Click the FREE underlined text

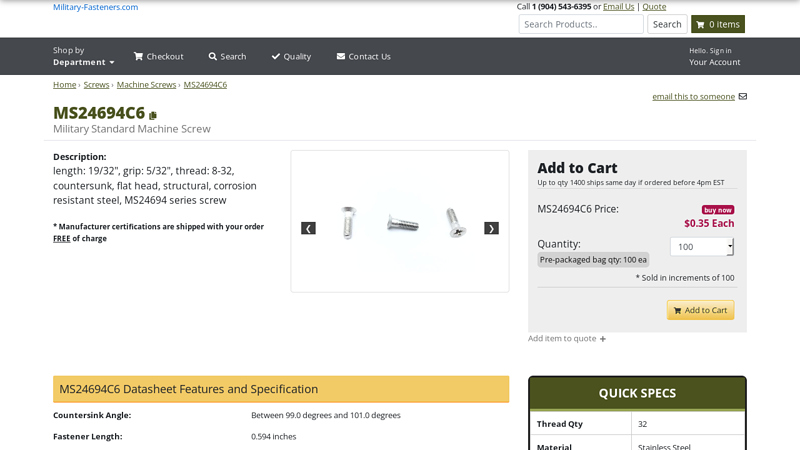[62, 238]
